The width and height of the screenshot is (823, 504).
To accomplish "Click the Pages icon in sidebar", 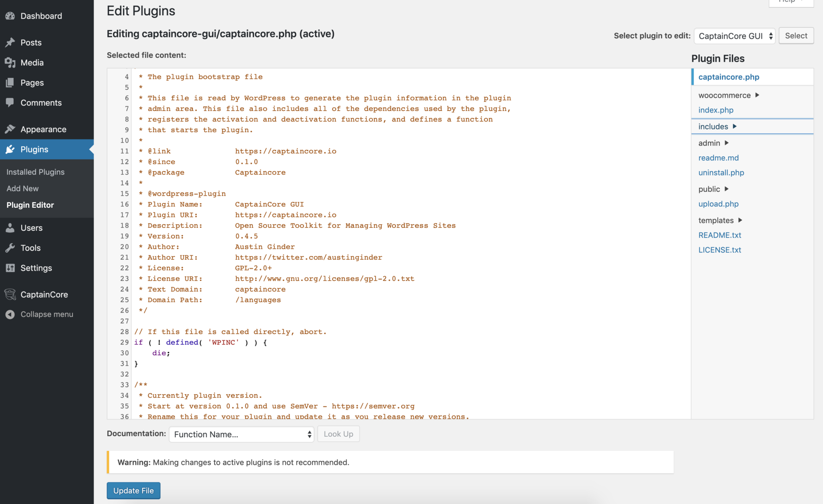I will (10, 83).
